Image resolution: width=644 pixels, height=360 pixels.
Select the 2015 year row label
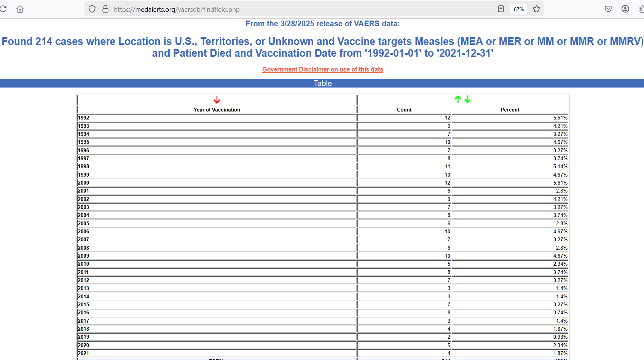click(x=83, y=304)
